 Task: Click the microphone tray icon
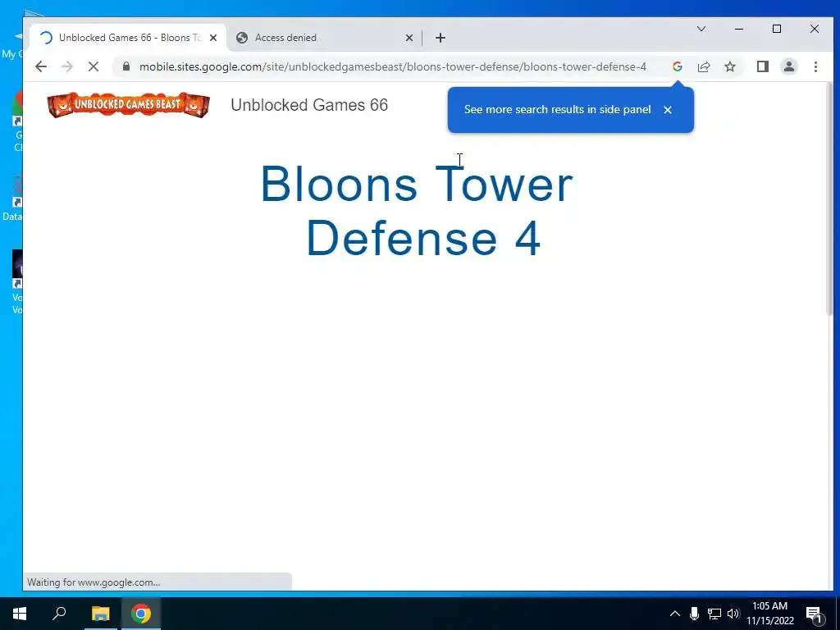click(694, 614)
